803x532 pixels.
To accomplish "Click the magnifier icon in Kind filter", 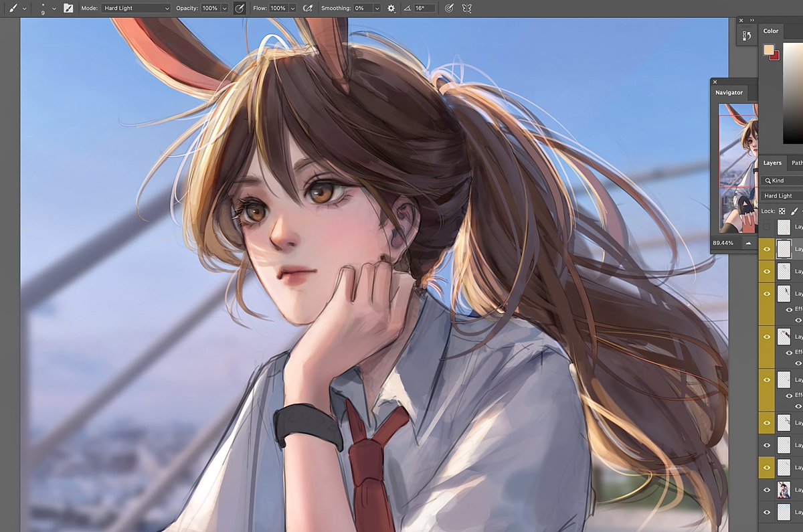I will click(x=768, y=181).
